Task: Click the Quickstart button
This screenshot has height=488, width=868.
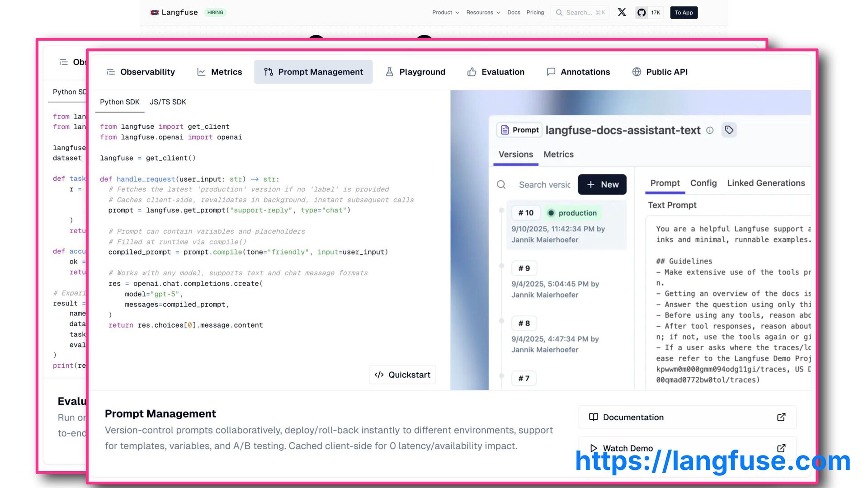Action: [402, 375]
